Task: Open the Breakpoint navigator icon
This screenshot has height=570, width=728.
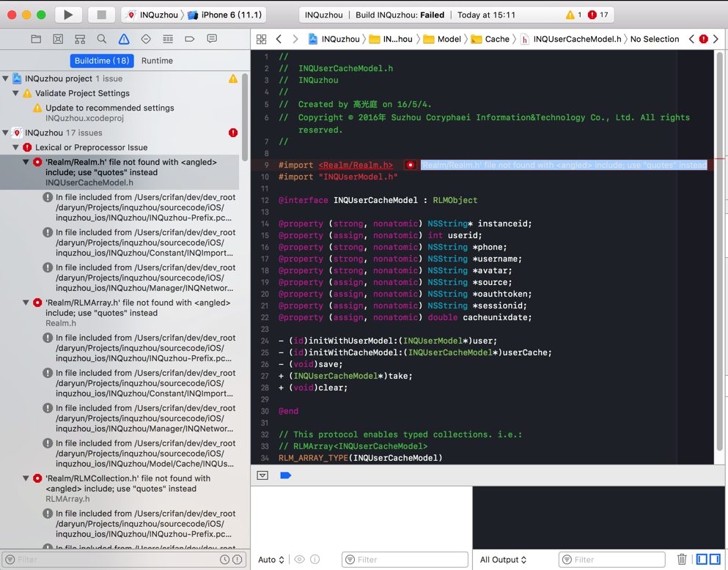Action: pos(189,39)
